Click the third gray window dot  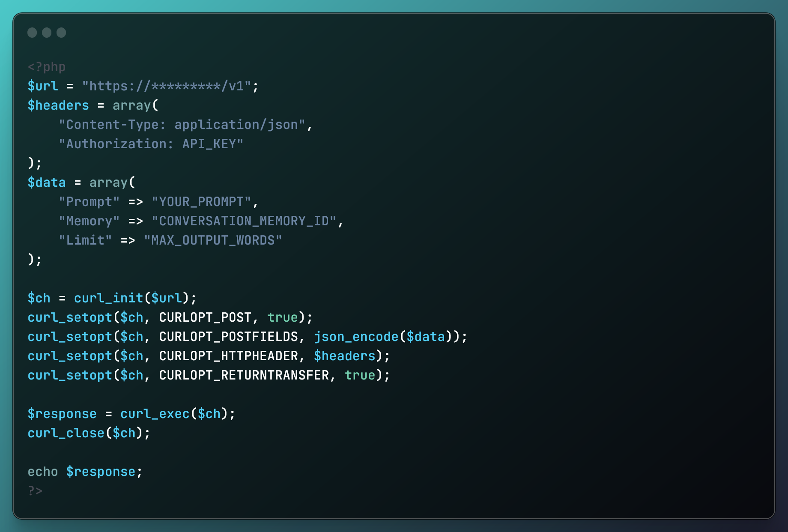pos(61,33)
